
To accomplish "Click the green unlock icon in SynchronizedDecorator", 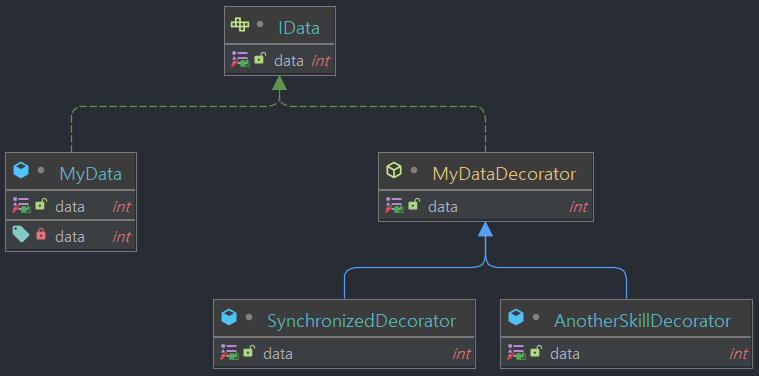I will point(249,351).
